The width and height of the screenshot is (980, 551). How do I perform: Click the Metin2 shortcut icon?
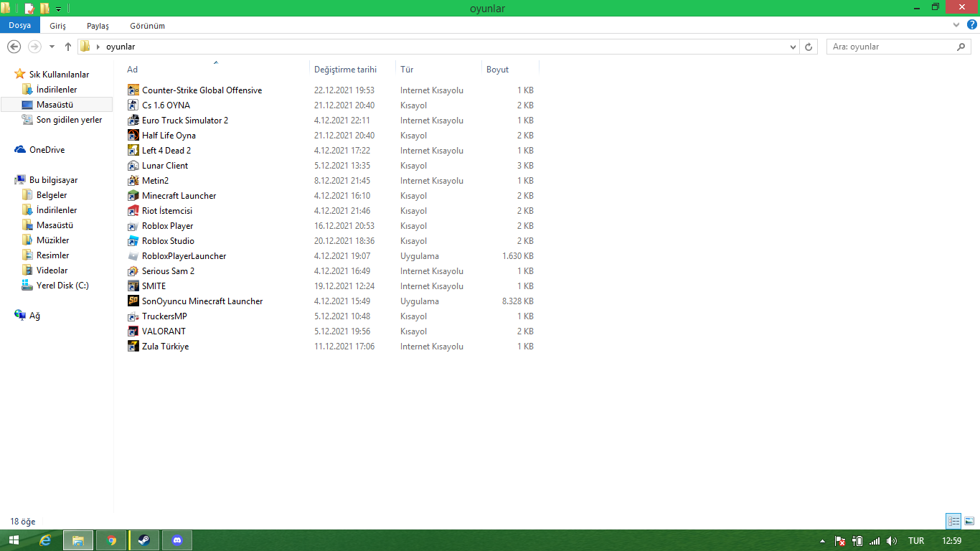pyautogui.click(x=133, y=181)
